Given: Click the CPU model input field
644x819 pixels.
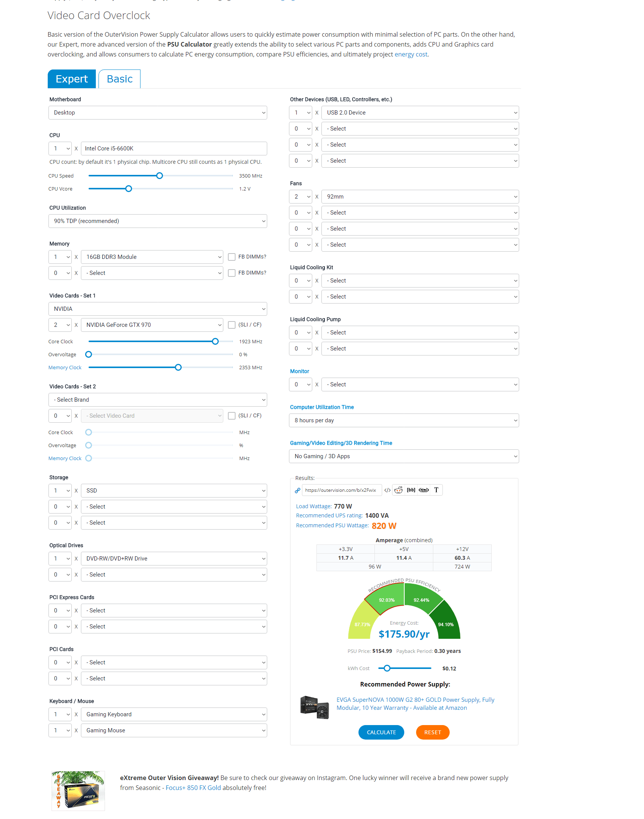Looking at the screenshot, I should 174,149.
